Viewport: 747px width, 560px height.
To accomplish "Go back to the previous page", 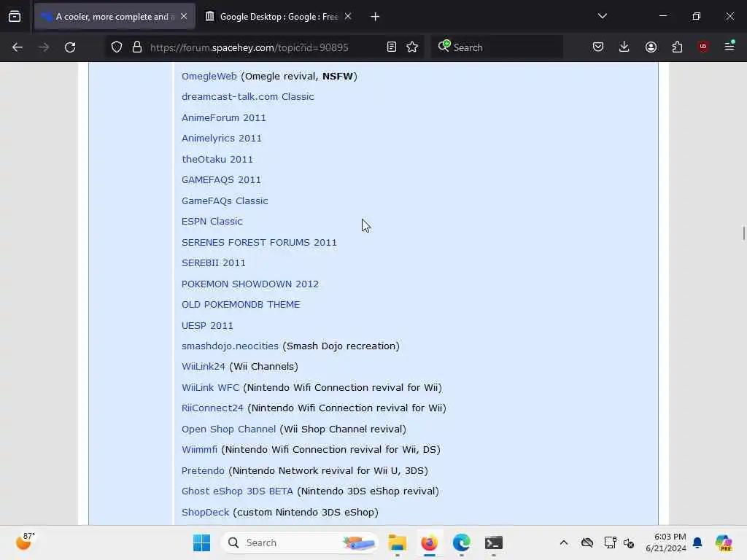I will point(18,47).
